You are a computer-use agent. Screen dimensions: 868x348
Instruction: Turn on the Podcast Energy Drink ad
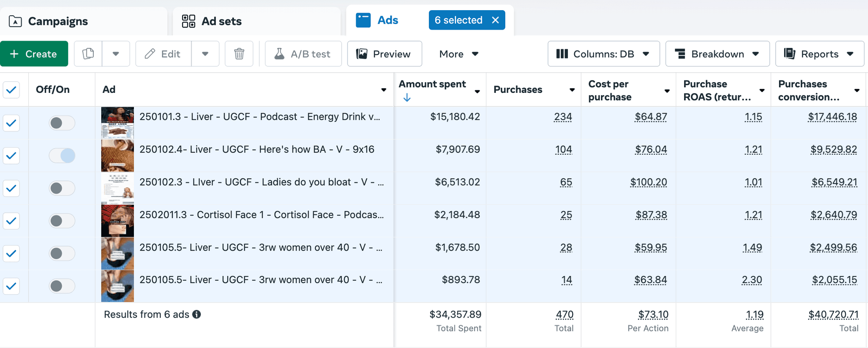(62, 123)
